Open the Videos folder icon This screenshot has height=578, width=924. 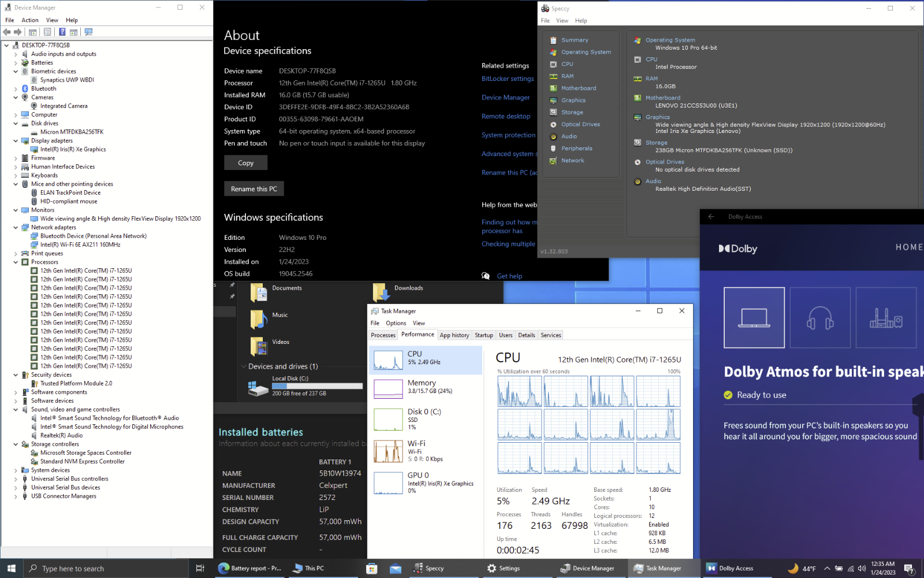coord(258,347)
